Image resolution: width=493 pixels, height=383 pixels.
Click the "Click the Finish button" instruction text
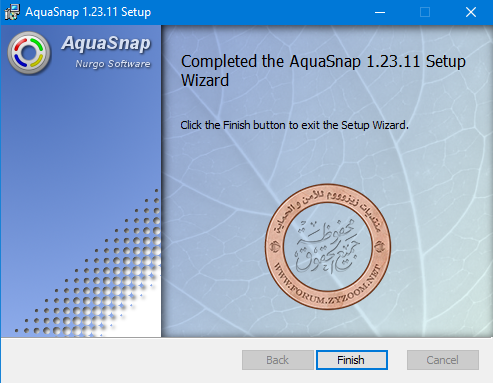294,125
